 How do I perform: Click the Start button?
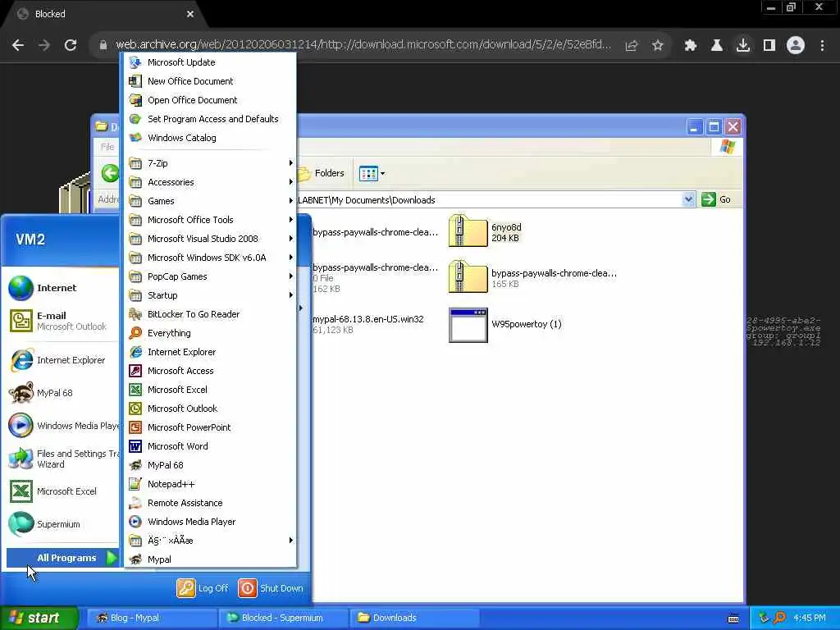click(x=39, y=618)
